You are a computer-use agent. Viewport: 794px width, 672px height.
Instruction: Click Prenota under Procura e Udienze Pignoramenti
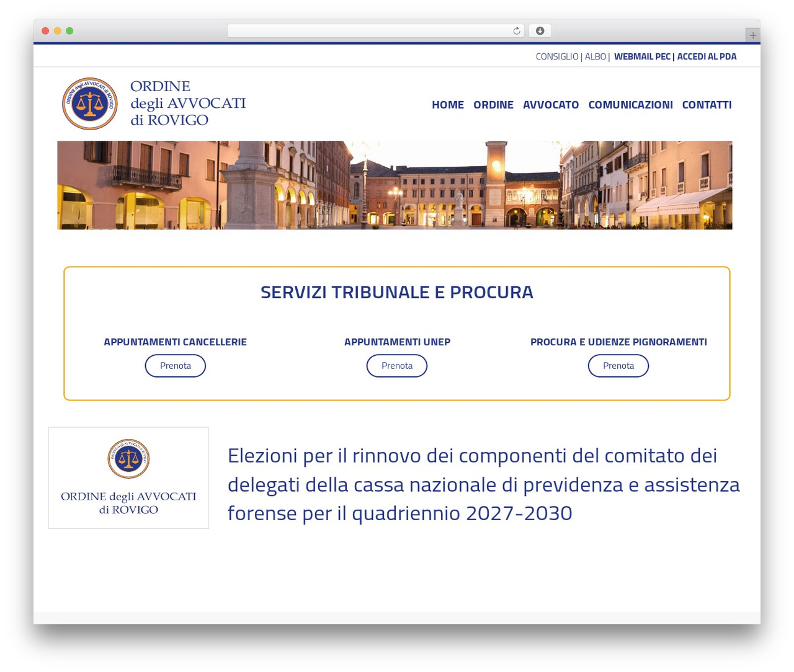618,366
